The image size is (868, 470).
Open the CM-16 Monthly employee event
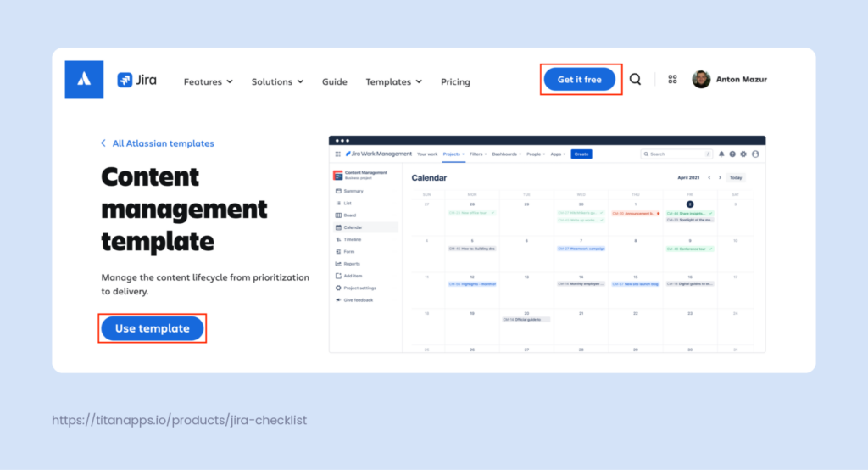581,283
